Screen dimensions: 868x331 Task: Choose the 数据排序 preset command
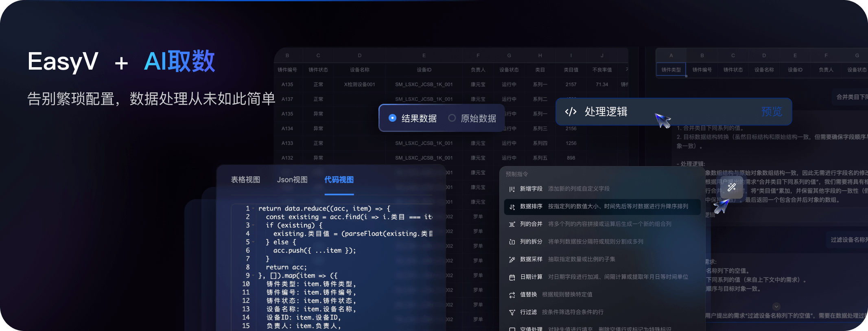tap(602, 206)
